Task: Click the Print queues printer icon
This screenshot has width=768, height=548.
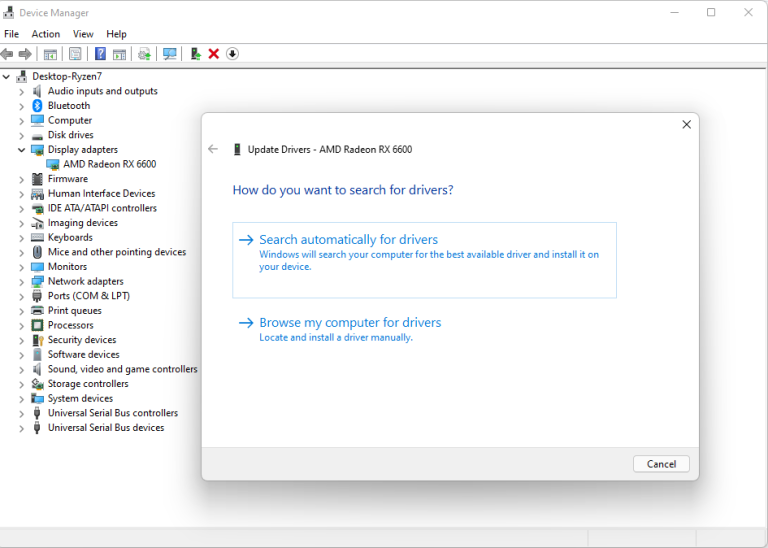Action: [37, 310]
